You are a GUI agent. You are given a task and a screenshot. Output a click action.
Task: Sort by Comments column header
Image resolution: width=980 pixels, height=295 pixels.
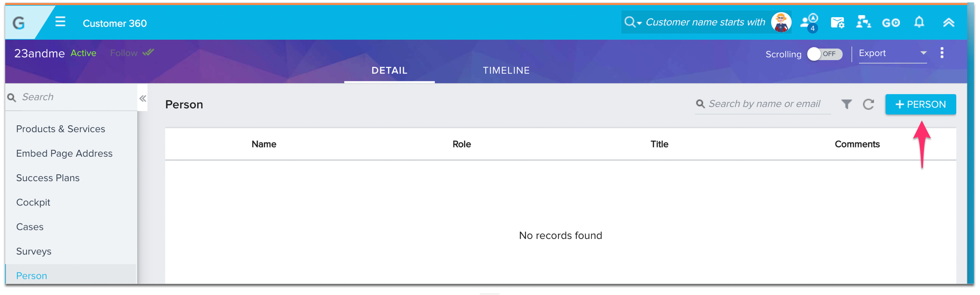[x=857, y=144]
